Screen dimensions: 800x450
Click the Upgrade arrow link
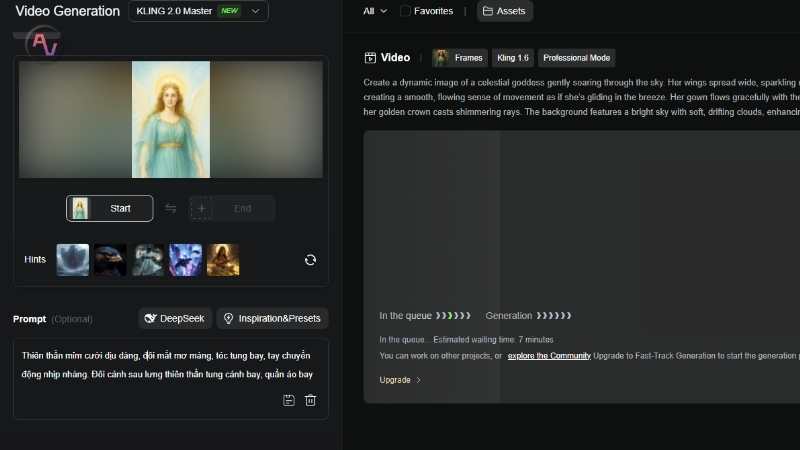coord(400,380)
